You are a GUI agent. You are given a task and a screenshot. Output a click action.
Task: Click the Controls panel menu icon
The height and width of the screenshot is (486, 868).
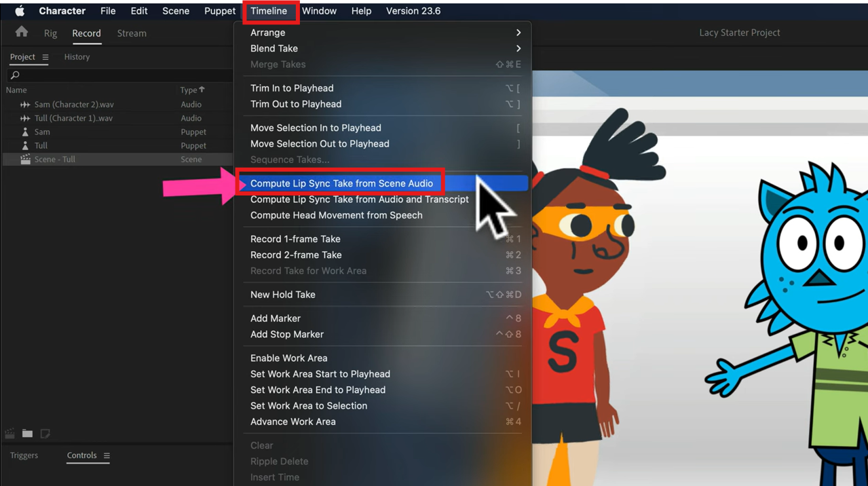pyautogui.click(x=107, y=455)
